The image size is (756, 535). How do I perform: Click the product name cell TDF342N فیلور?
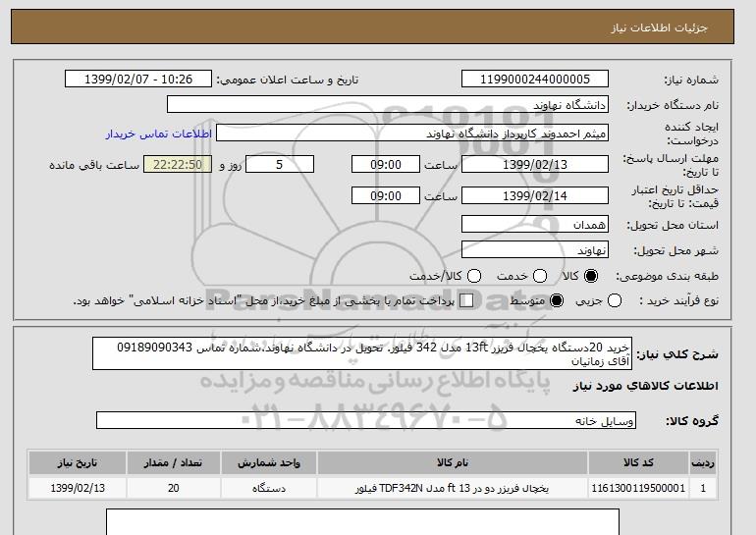pos(453,488)
